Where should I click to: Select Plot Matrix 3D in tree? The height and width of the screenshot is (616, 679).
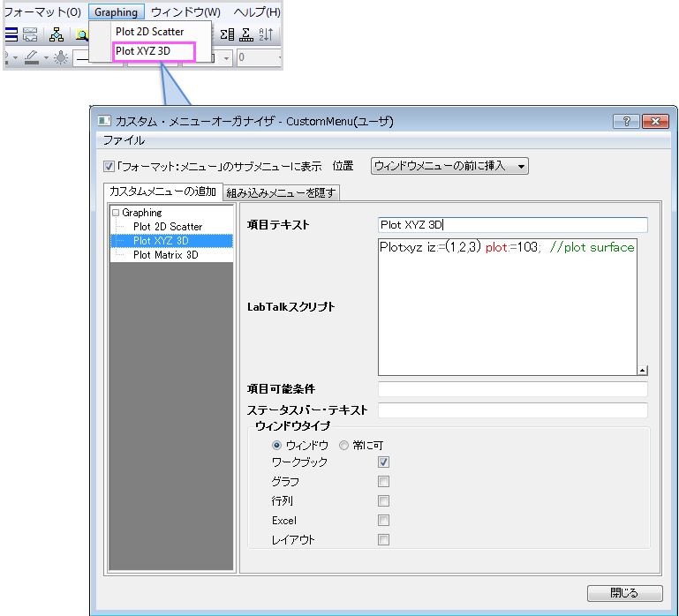[165, 255]
